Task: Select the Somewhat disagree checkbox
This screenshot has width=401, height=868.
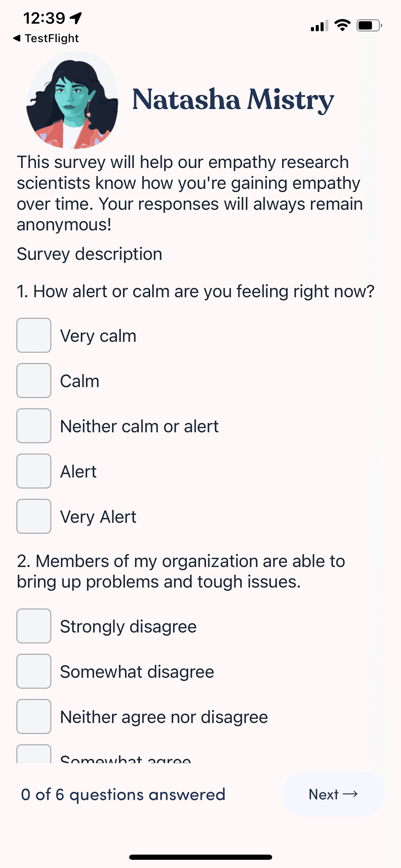Action: 34,671
